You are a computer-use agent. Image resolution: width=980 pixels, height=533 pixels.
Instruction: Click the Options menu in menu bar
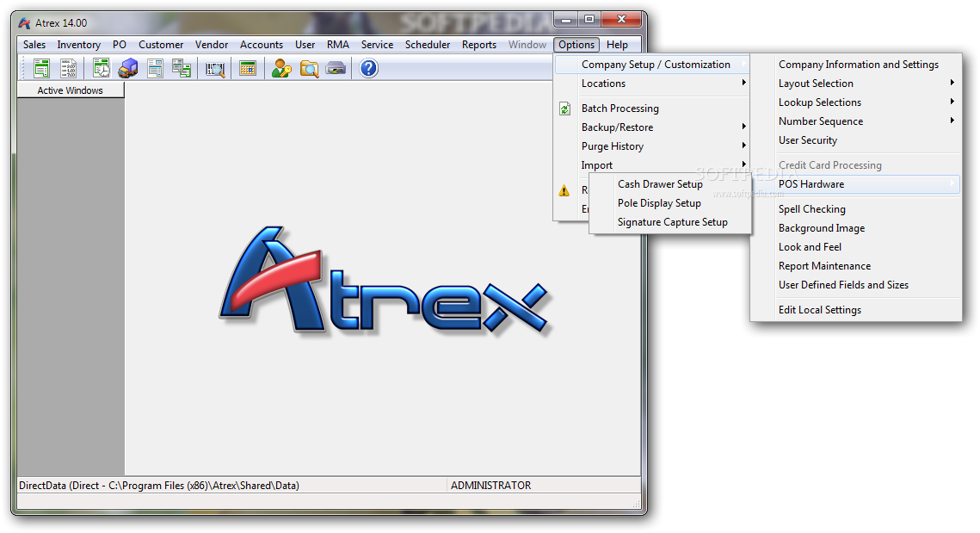click(576, 45)
